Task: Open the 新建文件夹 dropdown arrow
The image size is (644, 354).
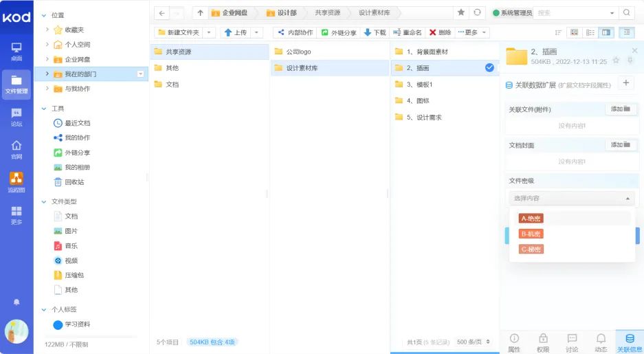Action: pos(209,32)
